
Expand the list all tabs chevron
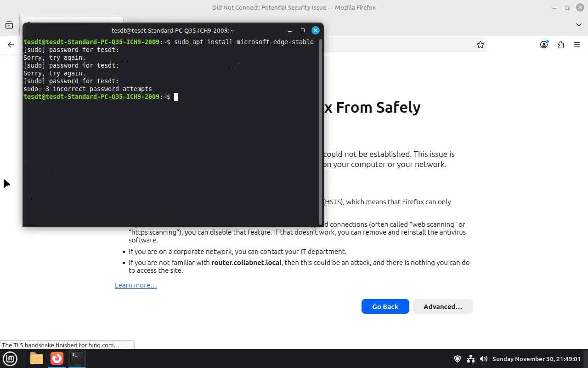(579, 24)
